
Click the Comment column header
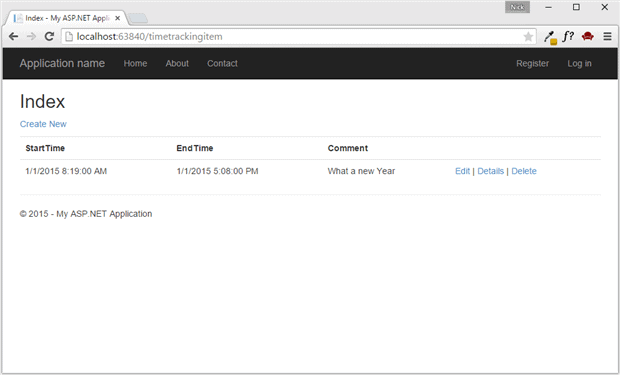(348, 148)
